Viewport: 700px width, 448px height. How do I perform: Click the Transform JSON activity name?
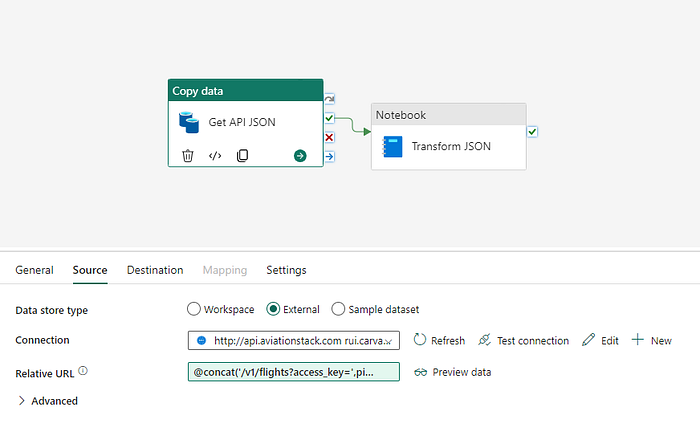coord(451,146)
